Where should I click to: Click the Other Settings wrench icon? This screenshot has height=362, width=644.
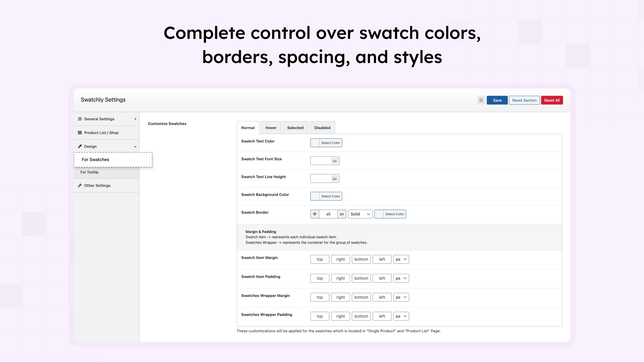tap(80, 185)
